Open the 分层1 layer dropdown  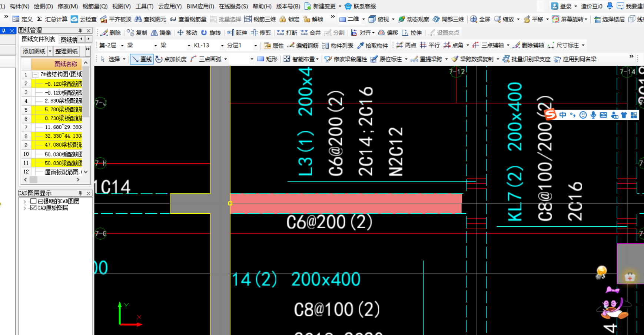point(255,46)
